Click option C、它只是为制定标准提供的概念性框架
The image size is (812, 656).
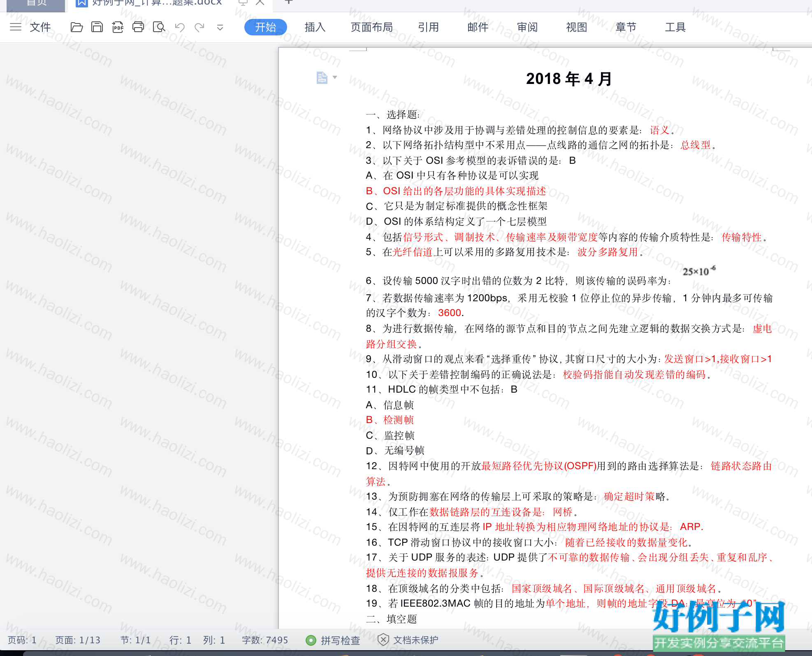(457, 206)
